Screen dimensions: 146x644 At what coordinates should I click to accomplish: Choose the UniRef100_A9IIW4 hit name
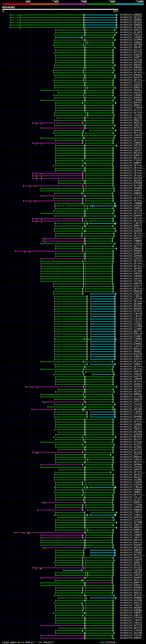point(131,60)
